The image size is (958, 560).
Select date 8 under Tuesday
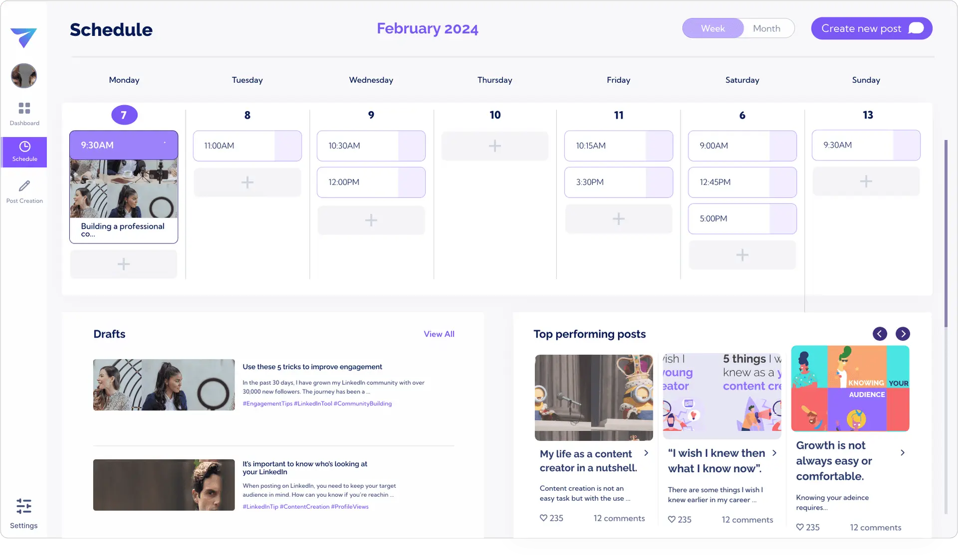point(247,115)
